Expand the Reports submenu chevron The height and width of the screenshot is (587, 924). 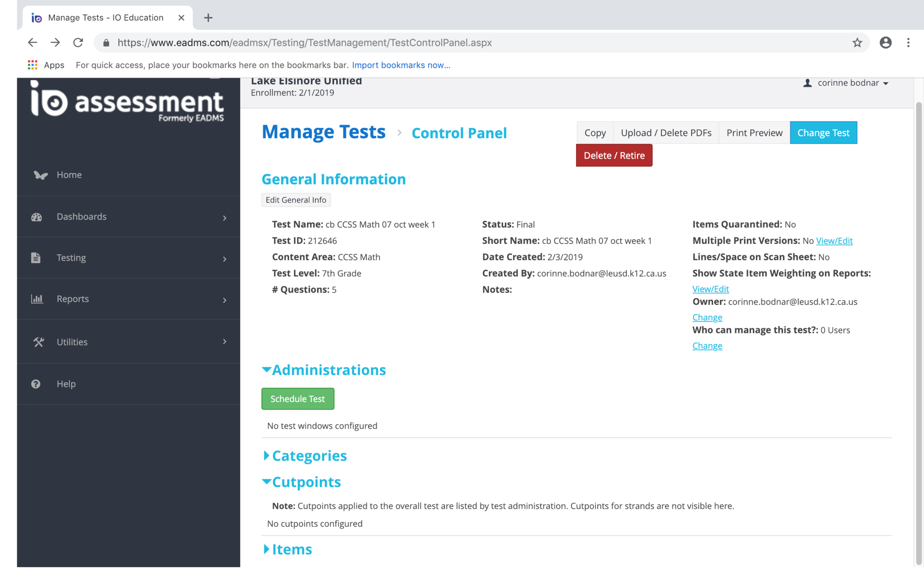coord(225,300)
